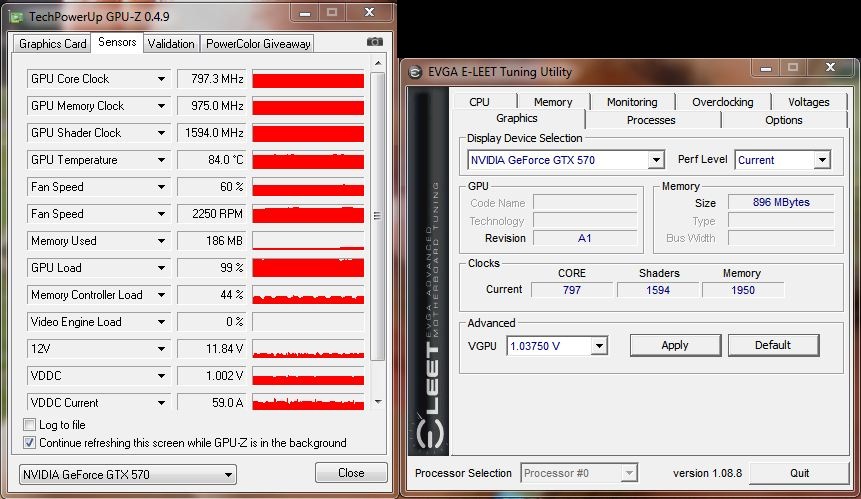861x499 pixels.
Task: Click the sensor list scroll-up arrow
Action: (x=378, y=63)
